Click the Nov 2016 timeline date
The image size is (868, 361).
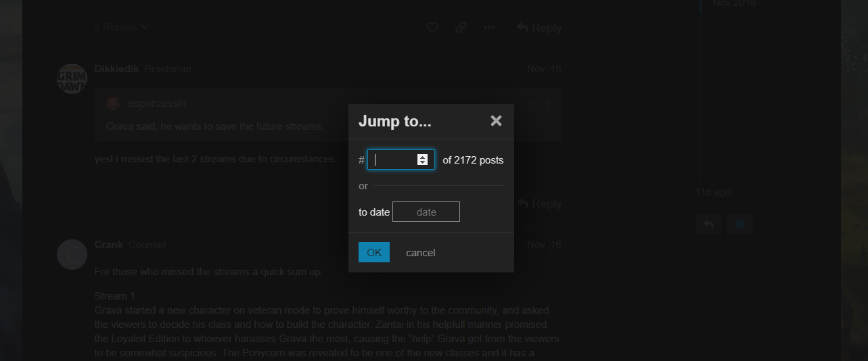coord(734,3)
